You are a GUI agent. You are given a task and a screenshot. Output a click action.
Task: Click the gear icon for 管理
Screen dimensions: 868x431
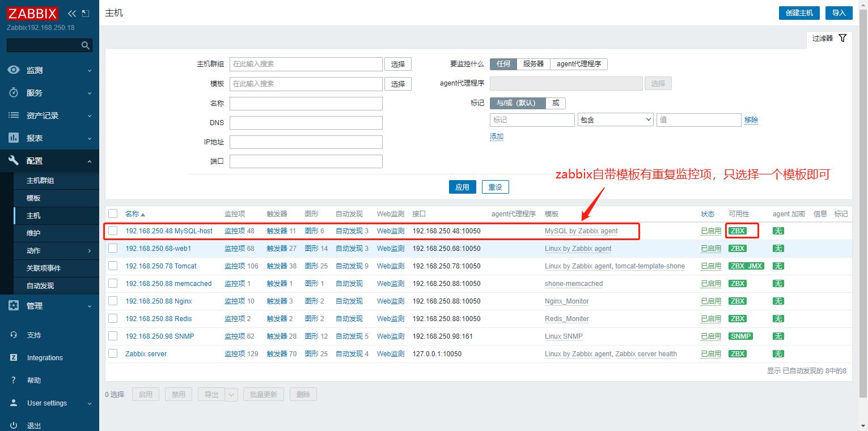(x=14, y=305)
